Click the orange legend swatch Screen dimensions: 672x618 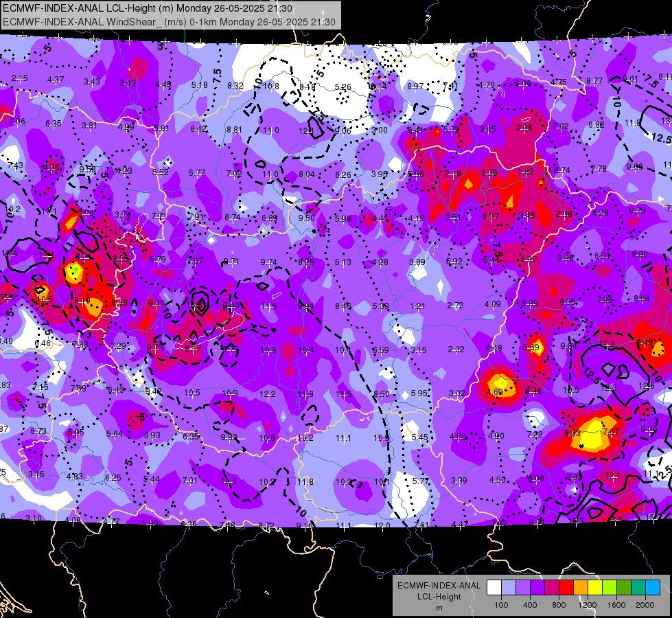click(x=581, y=588)
